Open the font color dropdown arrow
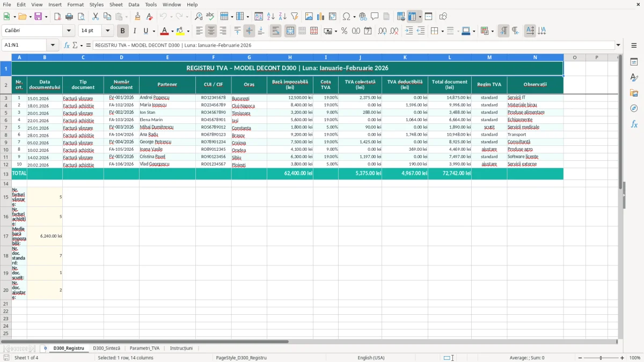This screenshot has height=362, width=644. click(x=173, y=31)
